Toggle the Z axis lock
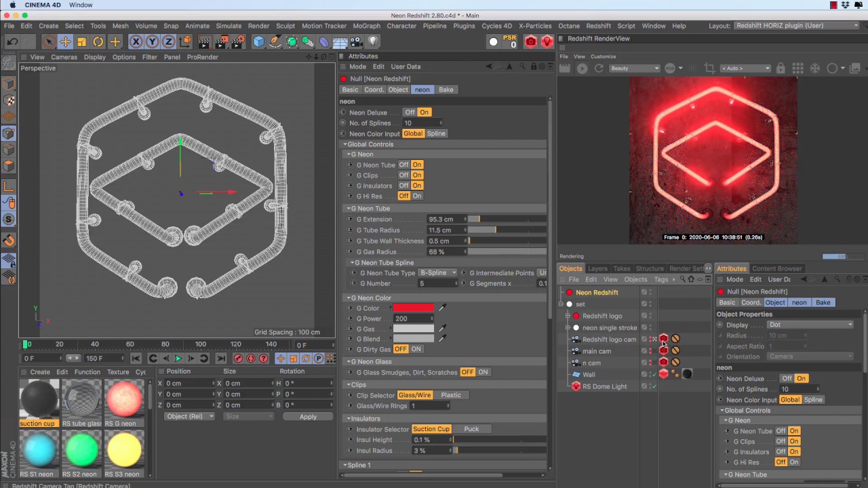868x488 pixels. coord(168,42)
